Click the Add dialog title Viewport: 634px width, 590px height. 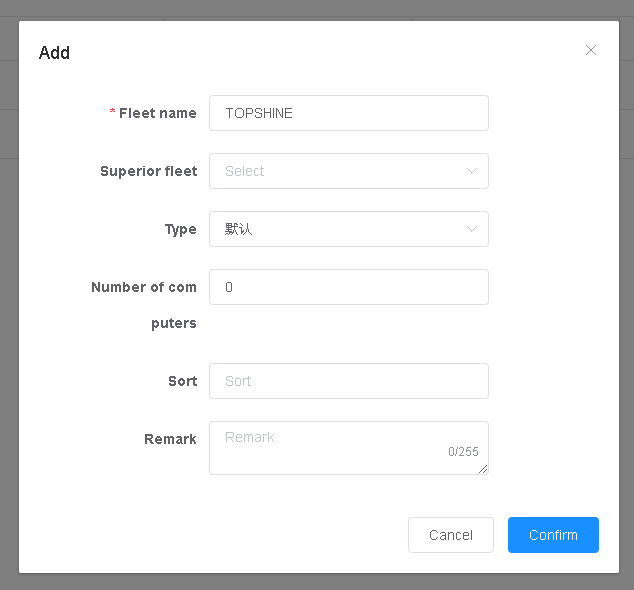click(x=54, y=53)
